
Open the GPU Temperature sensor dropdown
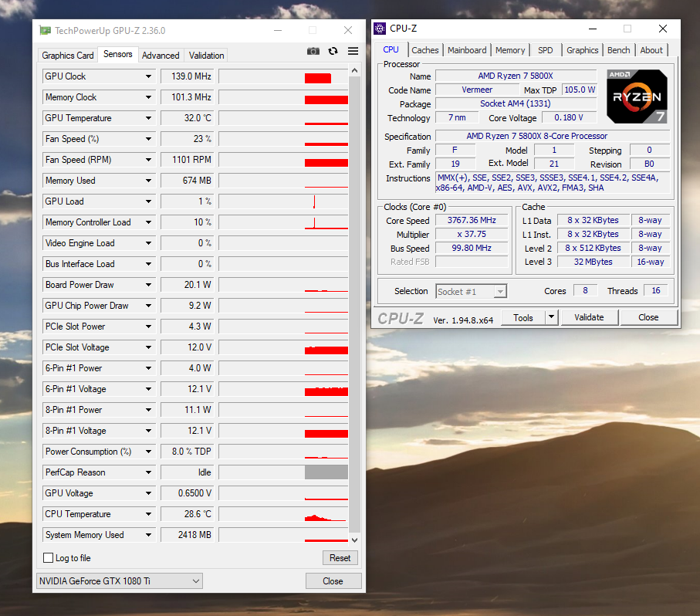click(x=148, y=118)
